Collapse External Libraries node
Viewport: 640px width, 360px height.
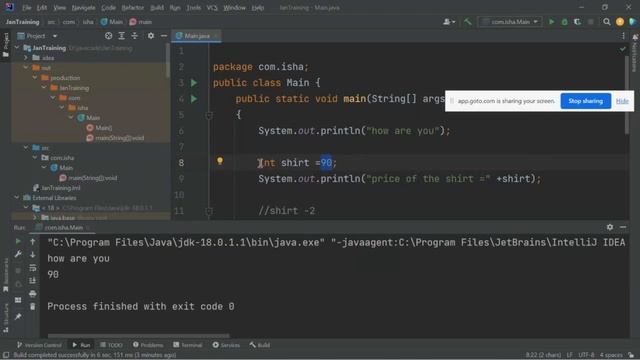(17, 198)
